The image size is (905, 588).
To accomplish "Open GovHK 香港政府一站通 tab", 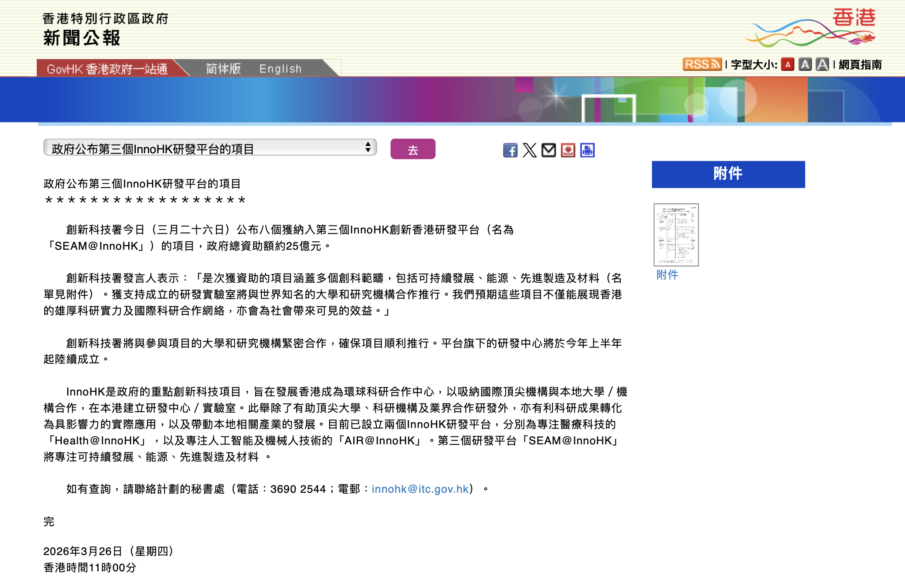I will pyautogui.click(x=107, y=69).
